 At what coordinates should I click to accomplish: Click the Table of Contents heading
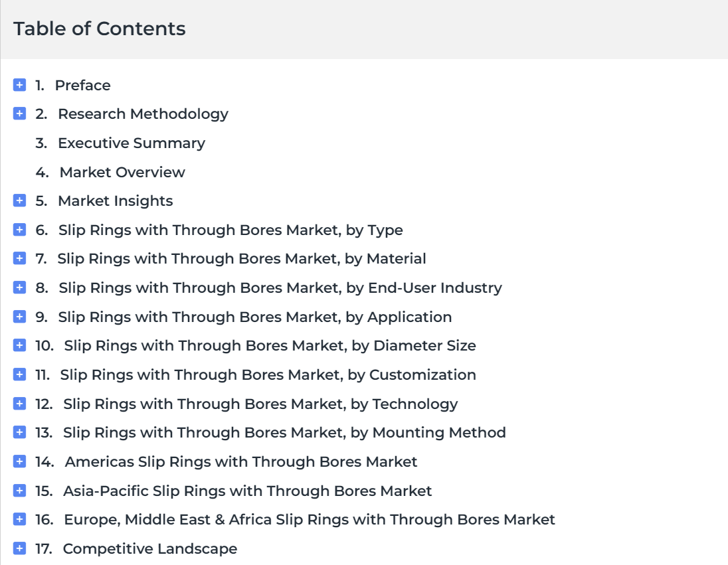(x=100, y=29)
